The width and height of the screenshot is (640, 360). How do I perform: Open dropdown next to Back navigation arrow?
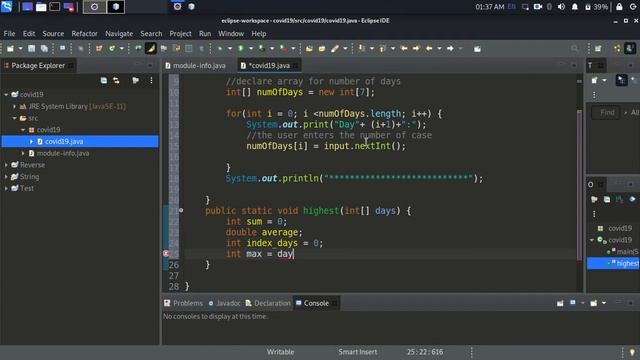click(x=439, y=49)
